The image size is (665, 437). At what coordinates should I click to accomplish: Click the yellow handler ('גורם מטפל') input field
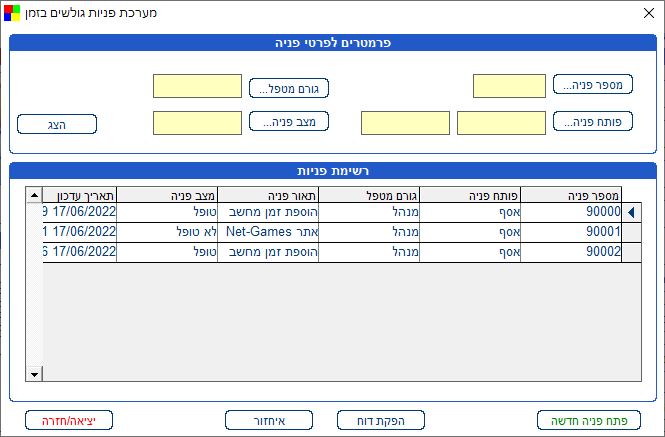(x=197, y=86)
